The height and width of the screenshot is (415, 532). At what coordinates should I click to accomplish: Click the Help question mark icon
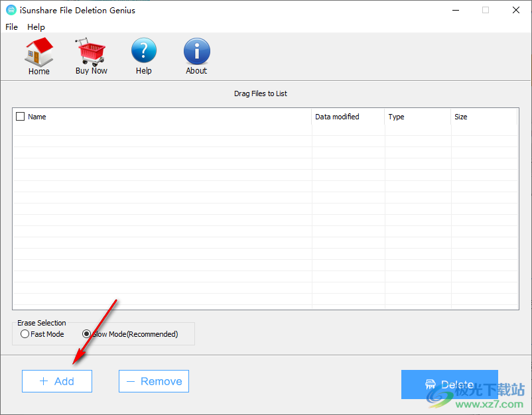[143, 50]
